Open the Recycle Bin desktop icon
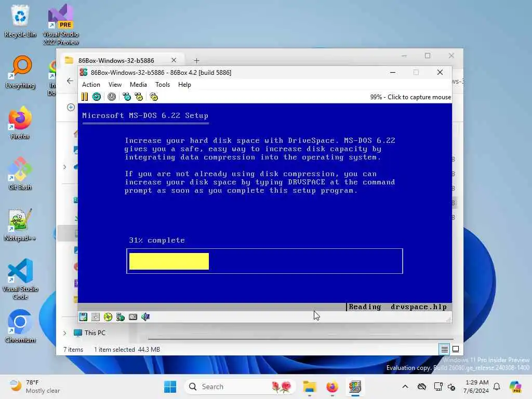532x399 pixels. coord(20,21)
